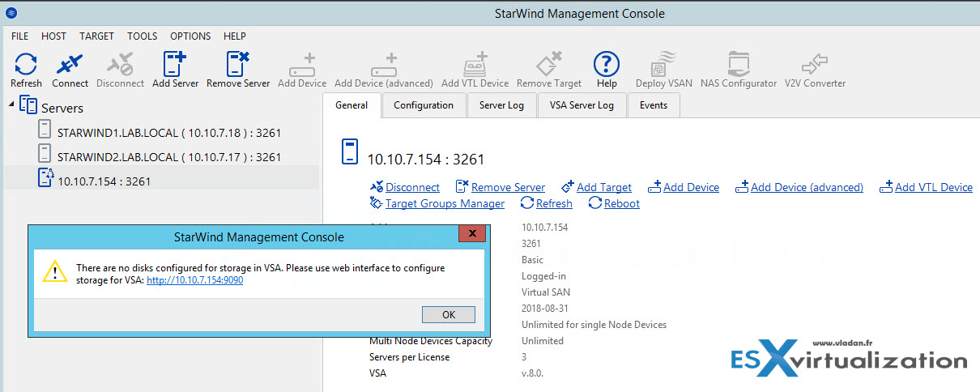Click the Add VTL Device toolbar icon
Viewport: 980px width, 392px height.
[x=475, y=65]
